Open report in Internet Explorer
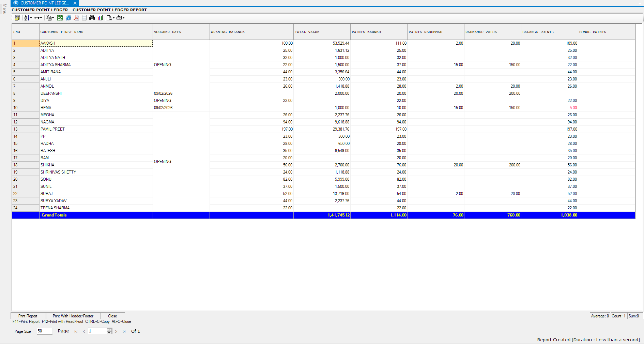 tap(68, 18)
